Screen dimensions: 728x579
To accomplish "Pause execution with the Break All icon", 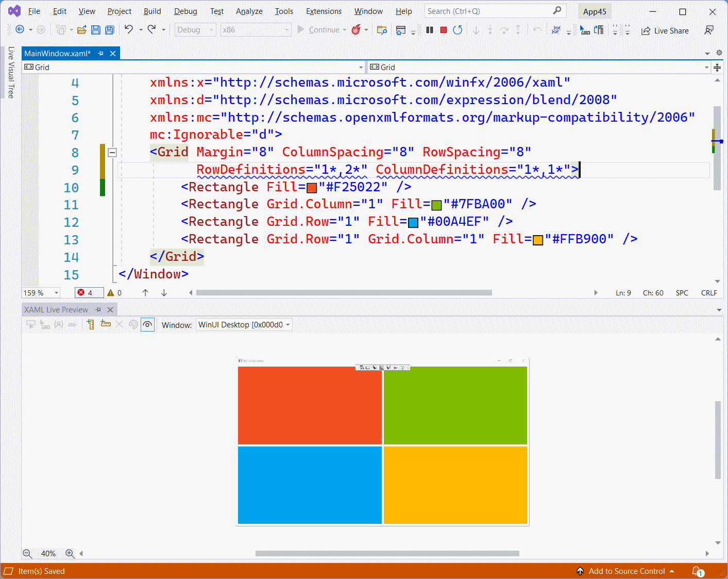I will [429, 30].
